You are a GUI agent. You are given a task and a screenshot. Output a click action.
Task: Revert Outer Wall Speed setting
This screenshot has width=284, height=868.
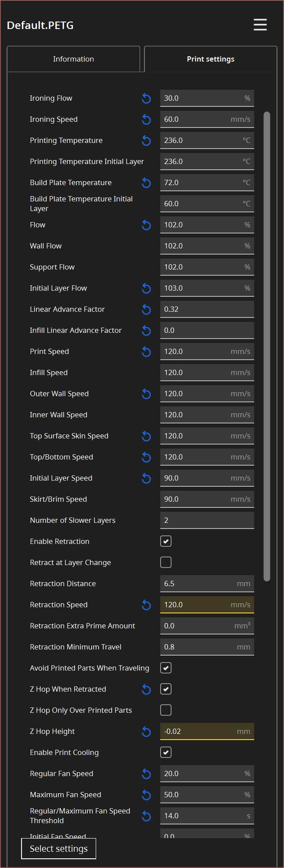click(x=147, y=394)
